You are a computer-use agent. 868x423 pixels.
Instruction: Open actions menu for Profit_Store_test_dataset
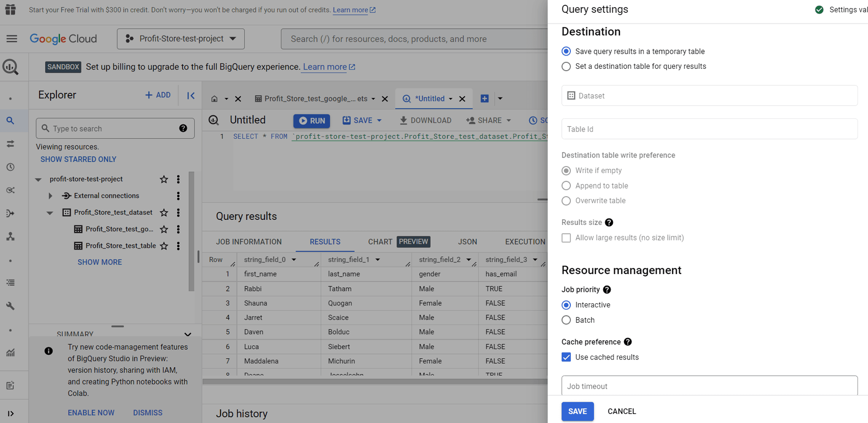[x=178, y=213]
